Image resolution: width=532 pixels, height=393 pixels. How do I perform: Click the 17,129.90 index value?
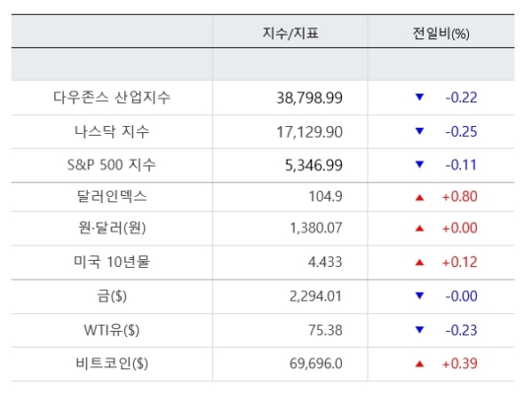[x=309, y=132]
